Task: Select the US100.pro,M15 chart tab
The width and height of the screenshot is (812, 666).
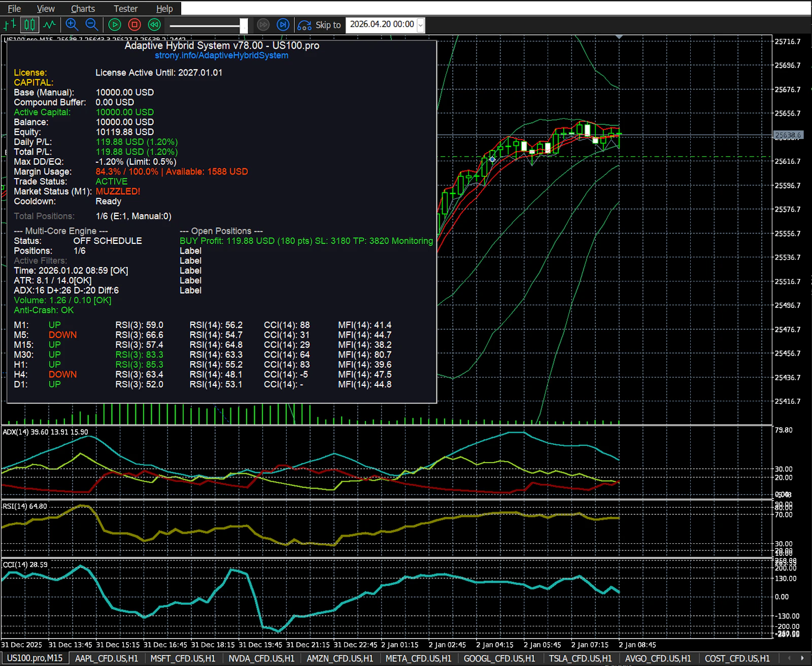Action: pyautogui.click(x=35, y=658)
